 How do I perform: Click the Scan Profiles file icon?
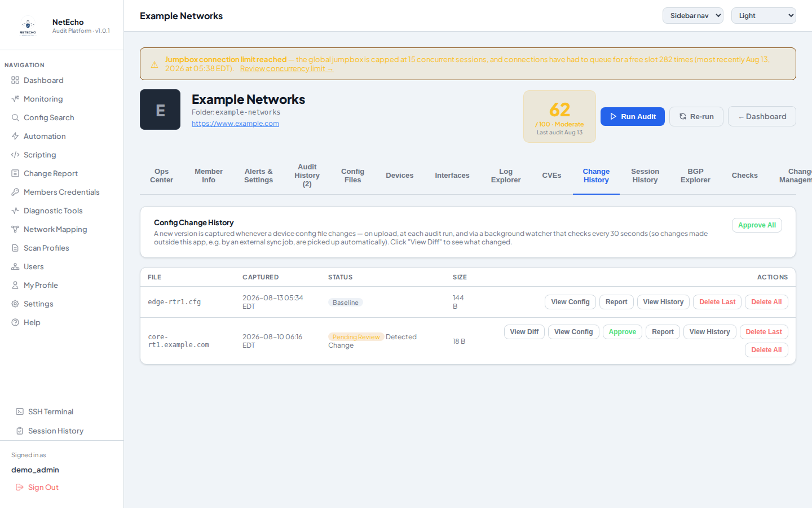[15, 248]
